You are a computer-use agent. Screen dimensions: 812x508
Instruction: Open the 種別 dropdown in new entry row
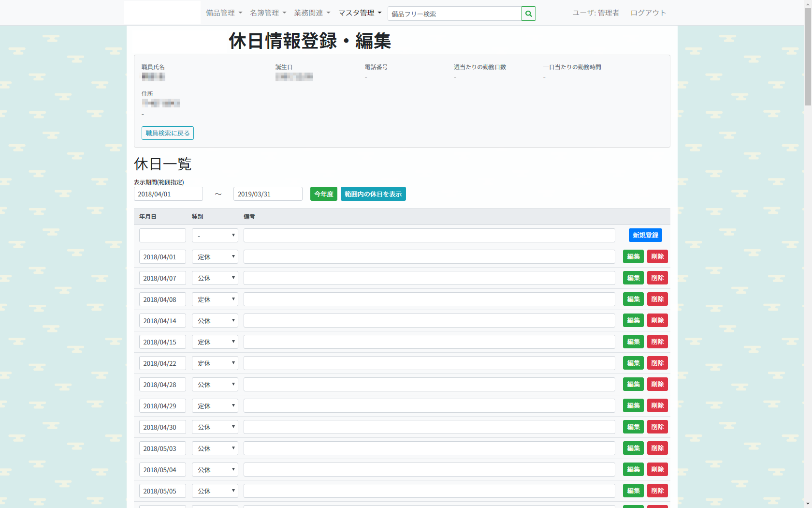[215, 235]
